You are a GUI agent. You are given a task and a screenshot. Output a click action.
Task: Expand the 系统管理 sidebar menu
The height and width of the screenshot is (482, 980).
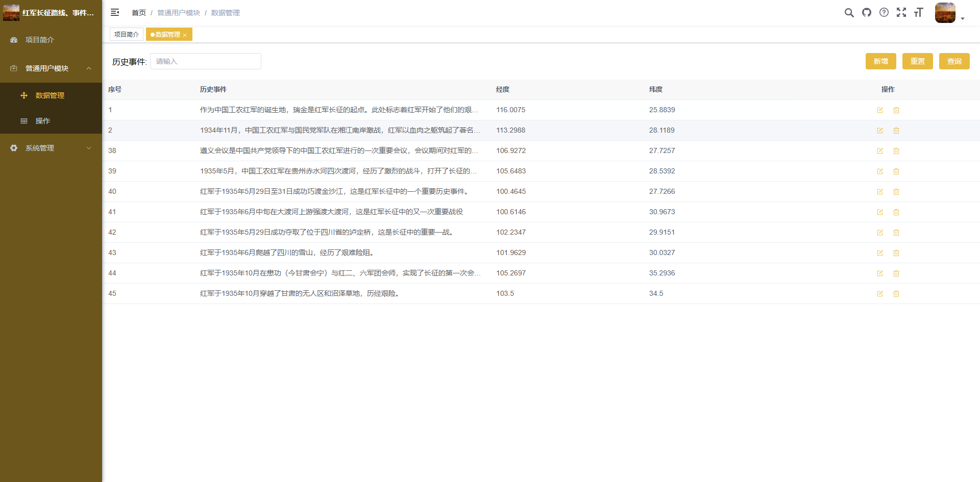click(51, 148)
